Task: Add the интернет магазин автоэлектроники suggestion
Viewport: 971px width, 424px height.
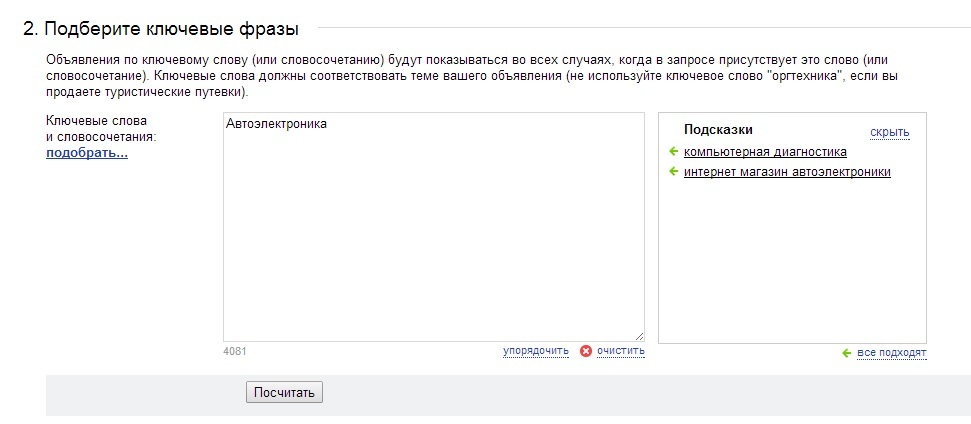Action: click(787, 171)
